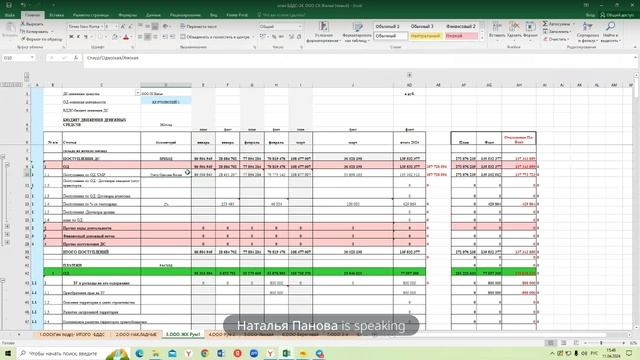Apply the fill color bucket
Screen dimensions: 640x360
115,37
